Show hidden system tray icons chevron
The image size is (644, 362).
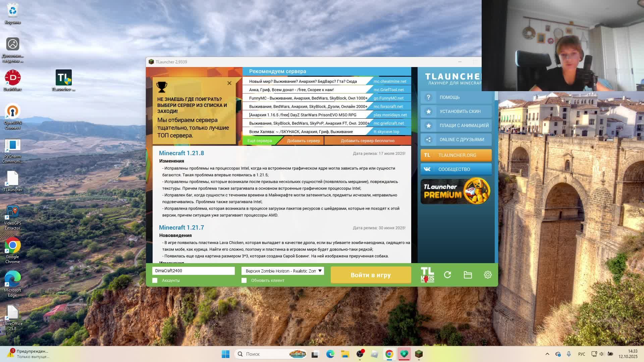[547, 354]
